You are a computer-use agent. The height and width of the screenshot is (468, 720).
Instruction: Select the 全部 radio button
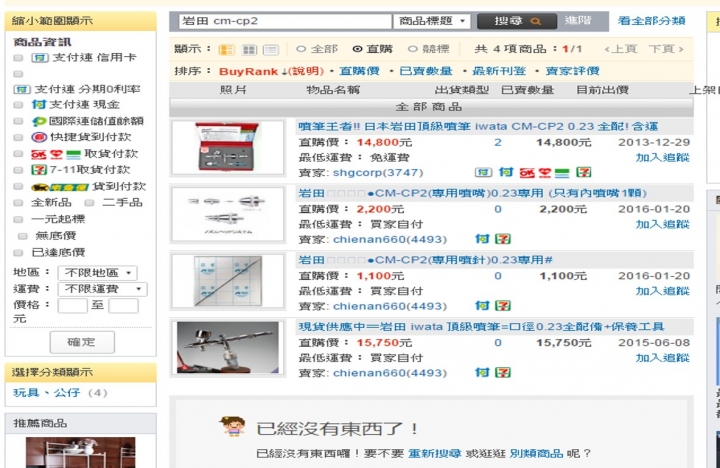[x=301, y=49]
